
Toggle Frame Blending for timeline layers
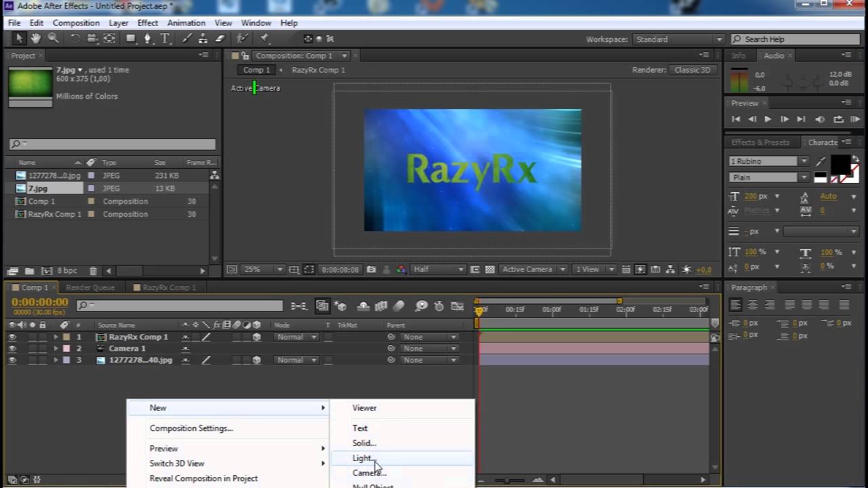[382, 306]
